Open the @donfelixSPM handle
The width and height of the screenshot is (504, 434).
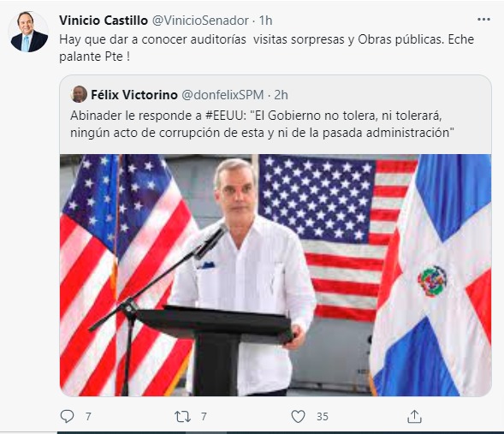pyautogui.click(x=222, y=95)
